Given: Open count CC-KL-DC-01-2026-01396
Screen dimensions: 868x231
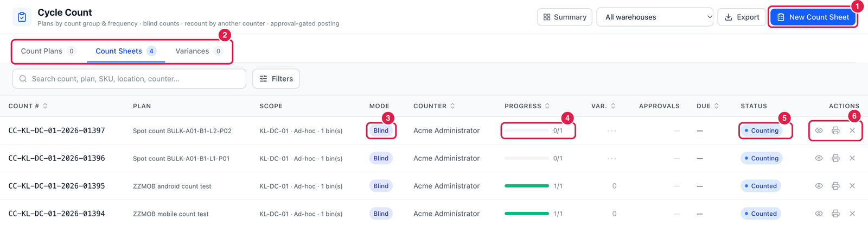Looking at the screenshot, I should click(56, 158).
